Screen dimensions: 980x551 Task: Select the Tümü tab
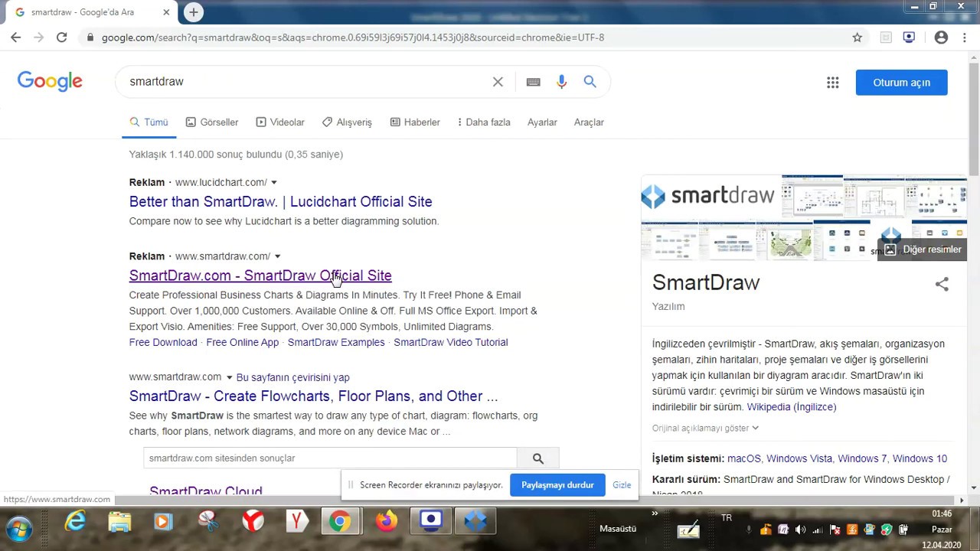pos(149,122)
